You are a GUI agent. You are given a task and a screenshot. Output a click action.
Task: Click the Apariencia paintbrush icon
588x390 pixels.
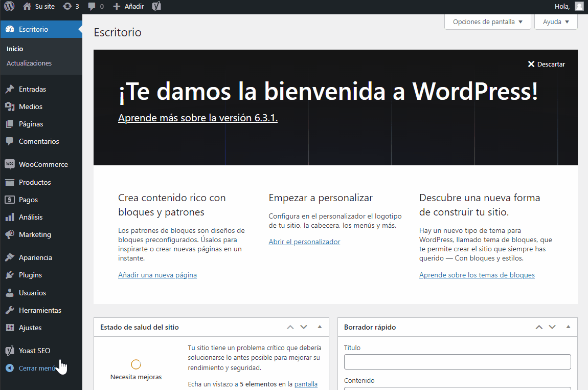pos(10,257)
